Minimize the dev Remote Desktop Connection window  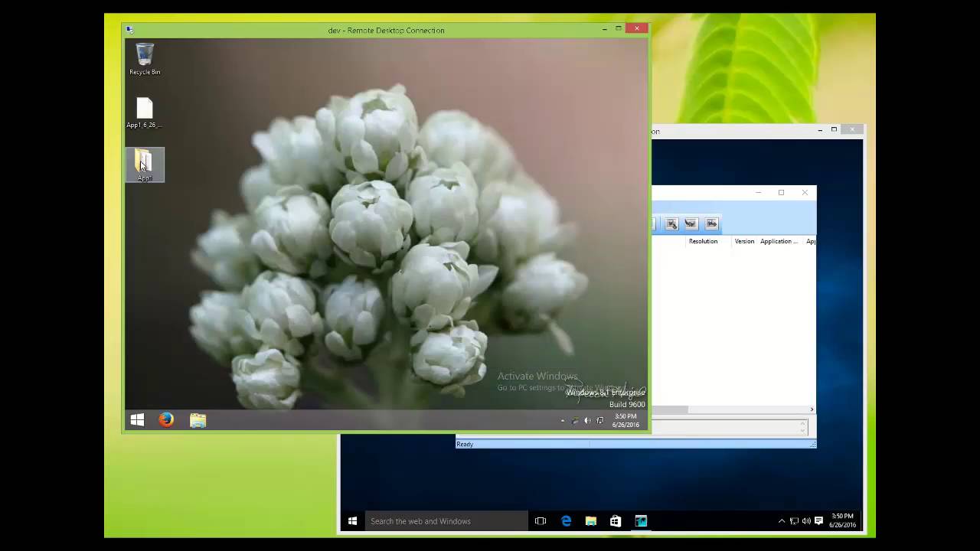[x=605, y=29]
